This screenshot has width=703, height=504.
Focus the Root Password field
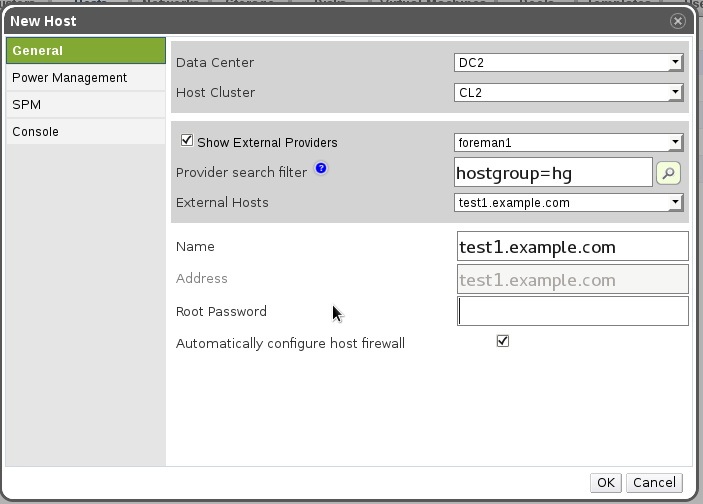572,312
